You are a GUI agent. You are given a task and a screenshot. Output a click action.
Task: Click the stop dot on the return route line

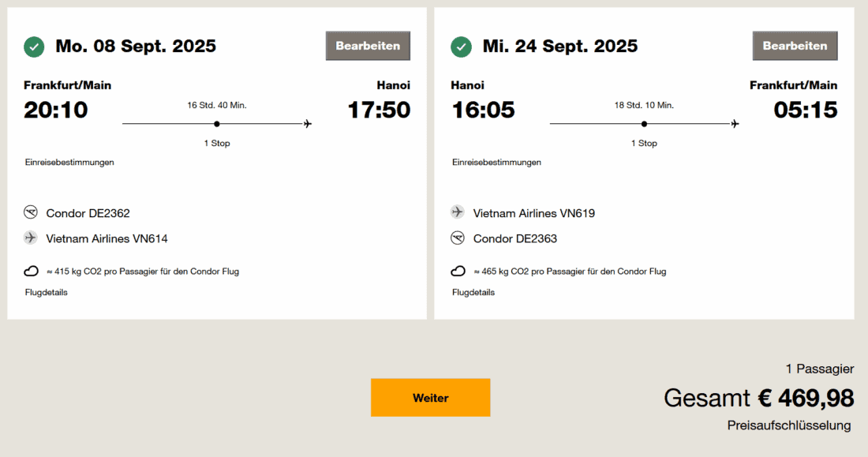pos(644,124)
